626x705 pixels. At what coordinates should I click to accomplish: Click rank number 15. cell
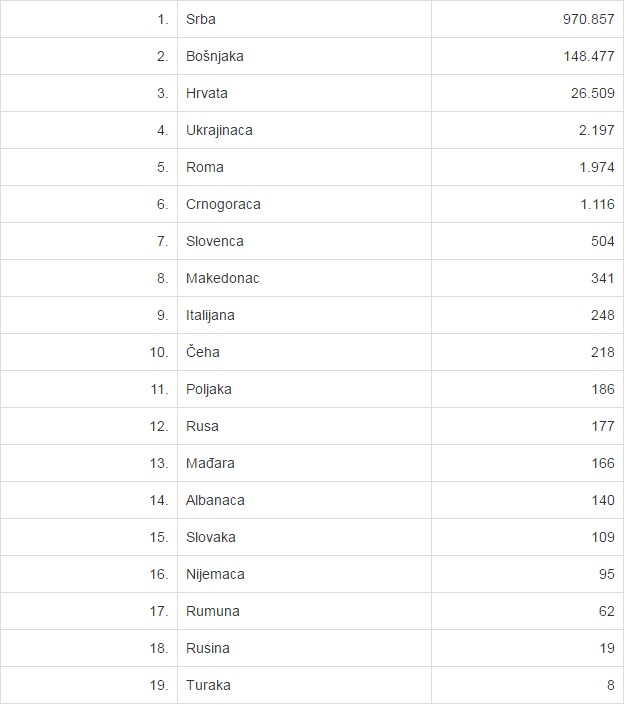pyautogui.click(x=159, y=537)
